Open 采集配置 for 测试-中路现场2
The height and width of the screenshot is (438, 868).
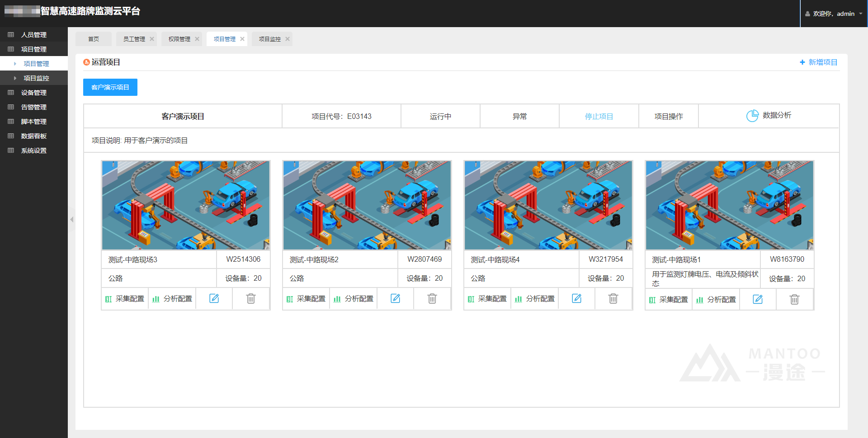coord(306,299)
